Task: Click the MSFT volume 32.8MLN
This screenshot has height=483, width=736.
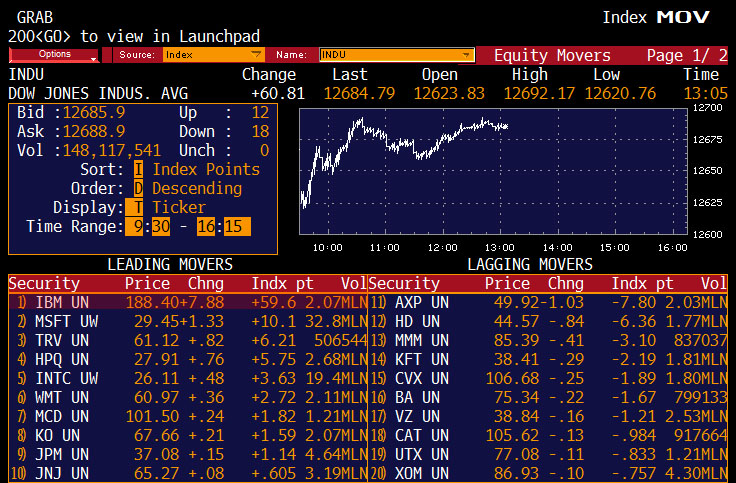Action: tap(336, 322)
